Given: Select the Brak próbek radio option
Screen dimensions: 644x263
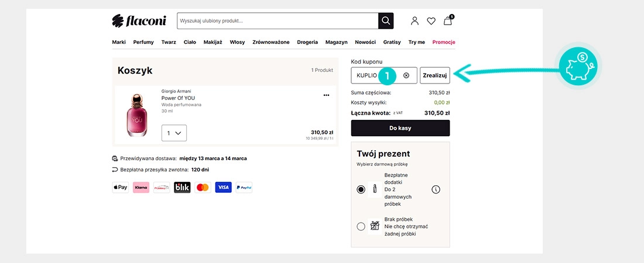Looking at the screenshot, I should click(x=361, y=227).
